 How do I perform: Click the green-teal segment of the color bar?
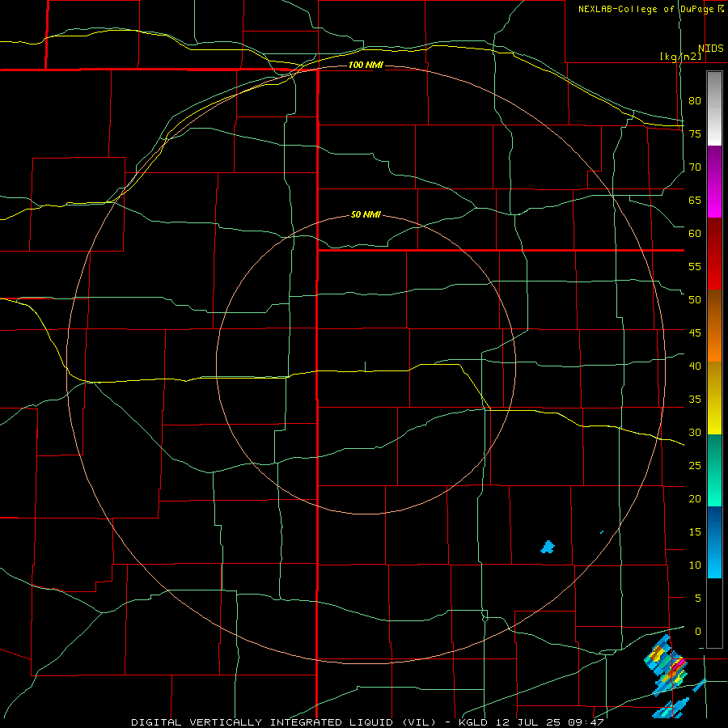coord(714,470)
